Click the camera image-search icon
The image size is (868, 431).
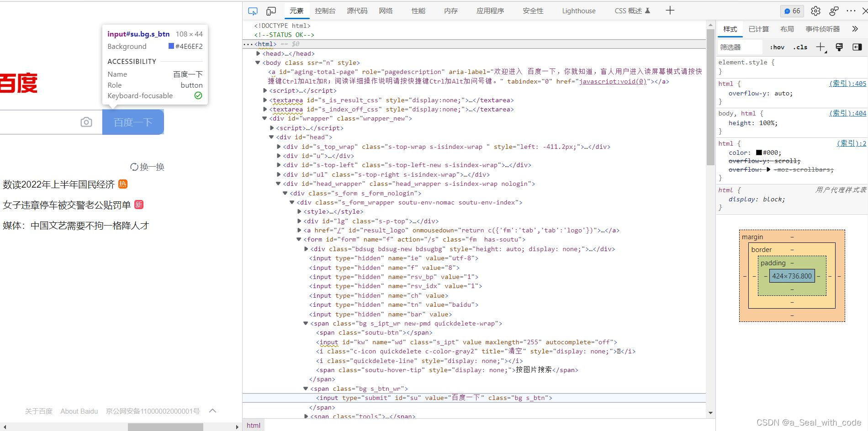pyautogui.click(x=86, y=122)
